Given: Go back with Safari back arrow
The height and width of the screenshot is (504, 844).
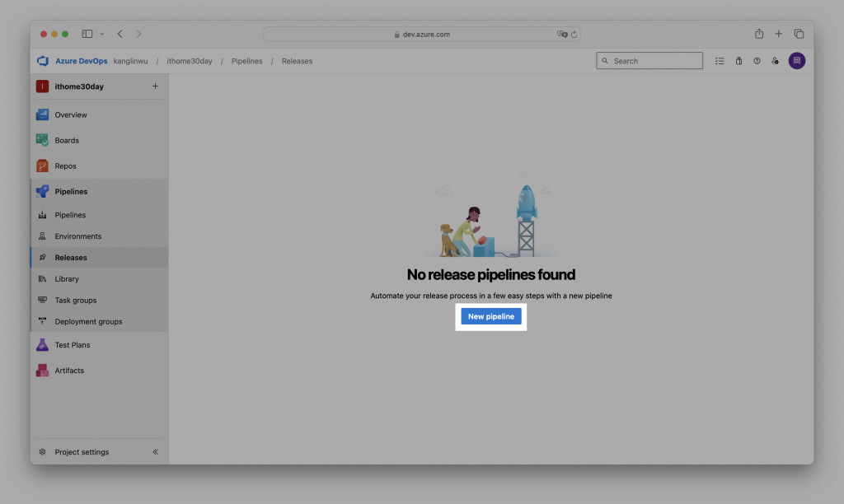Looking at the screenshot, I should (x=120, y=34).
